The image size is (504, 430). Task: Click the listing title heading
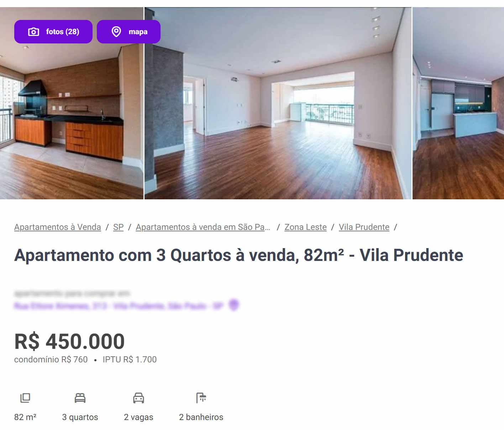point(238,255)
